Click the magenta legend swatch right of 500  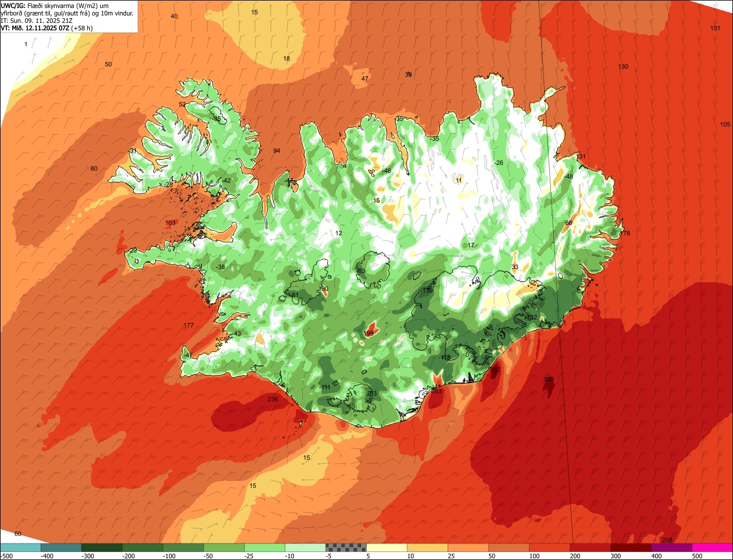(712, 547)
